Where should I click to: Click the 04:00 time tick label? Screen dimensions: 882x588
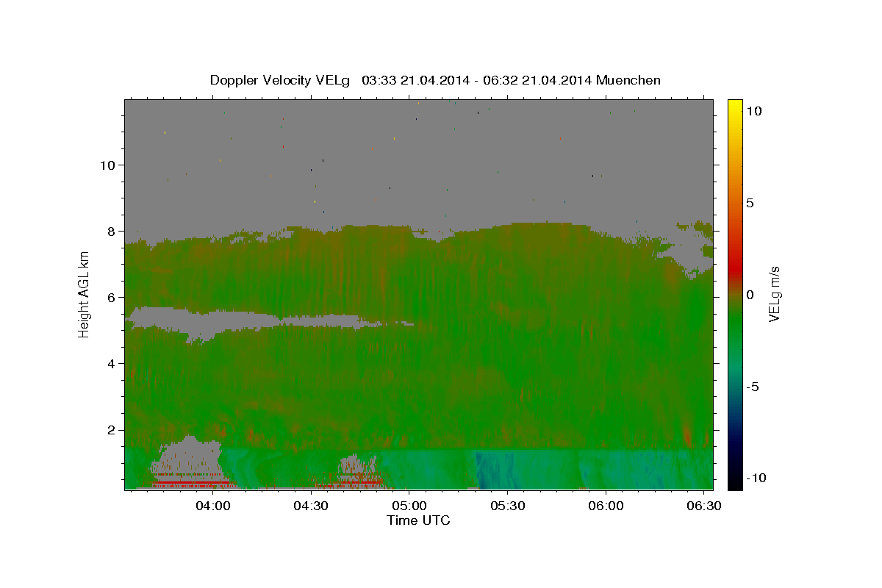coord(214,506)
